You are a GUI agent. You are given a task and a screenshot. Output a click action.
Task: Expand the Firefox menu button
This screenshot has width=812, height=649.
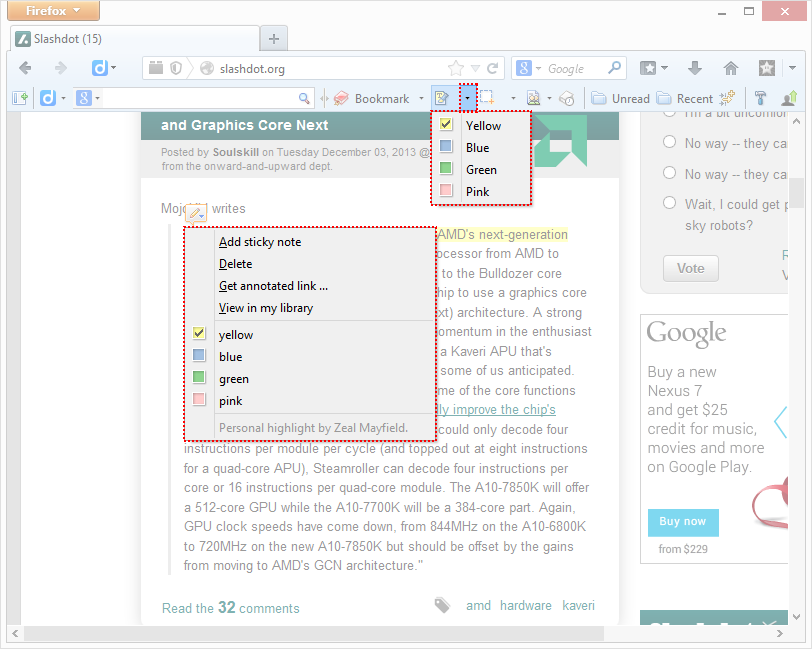54,10
